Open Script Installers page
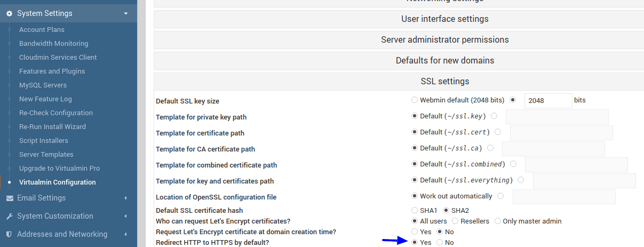Viewport: 644px width, 247px height. tap(44, 141)
